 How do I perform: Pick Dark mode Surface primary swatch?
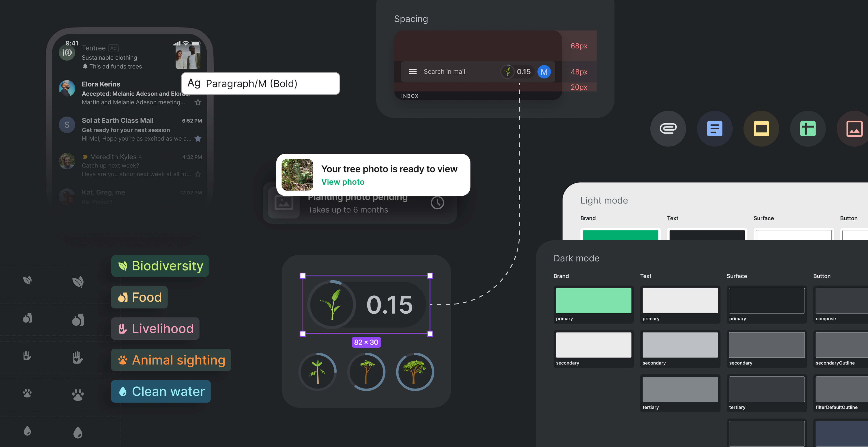tap(767, 301)
